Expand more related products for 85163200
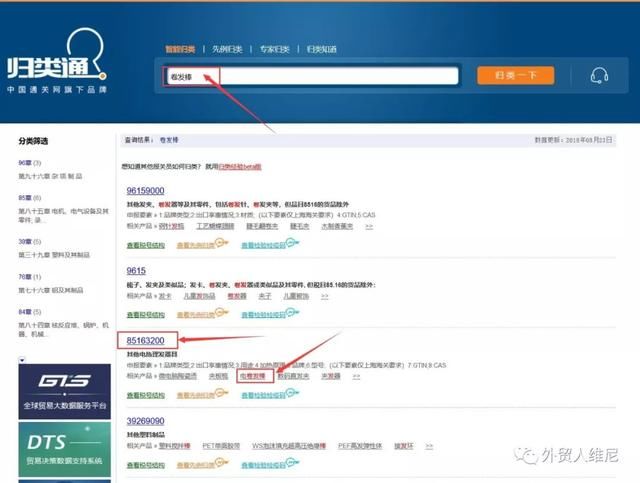Viewport: 640px width, 483px height. click(x=356, y=376)
